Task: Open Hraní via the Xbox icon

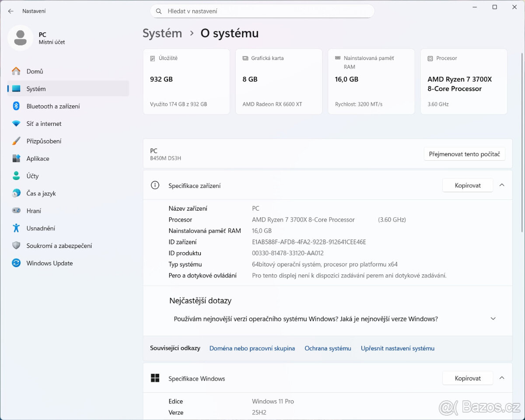Action: [x=16, y=211]
